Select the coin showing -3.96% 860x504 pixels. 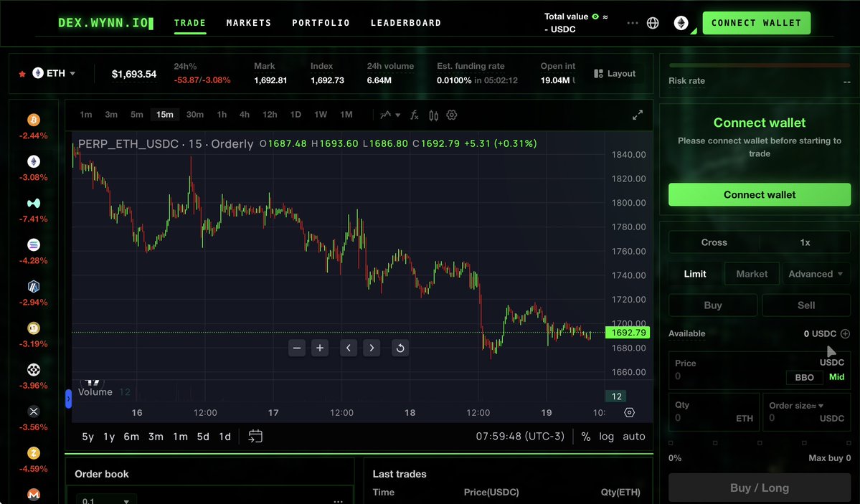pos(34,370)
